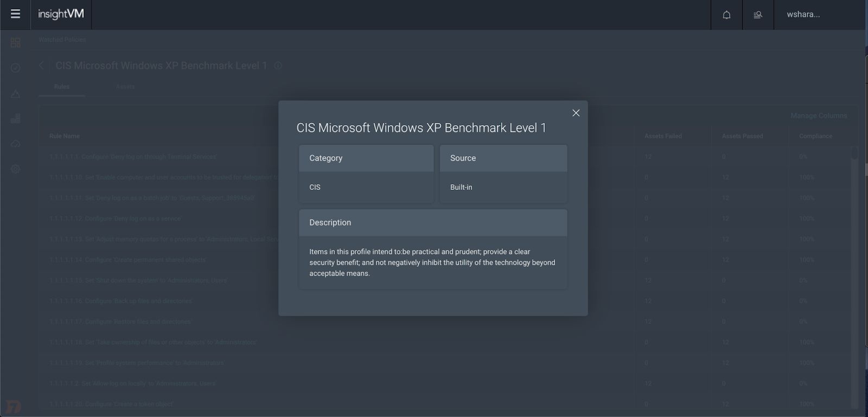Click the cloud sidebar icon

pos(15,144)
